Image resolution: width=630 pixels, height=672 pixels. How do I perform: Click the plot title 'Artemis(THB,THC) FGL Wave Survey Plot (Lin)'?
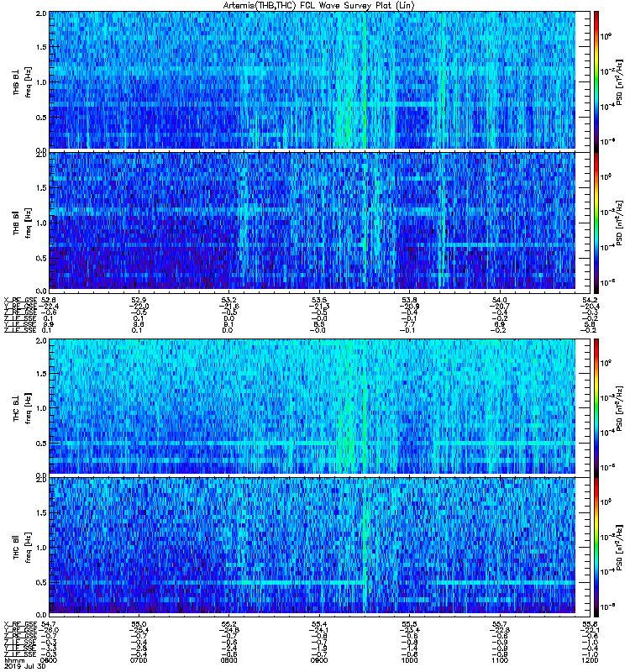point(318,6)
